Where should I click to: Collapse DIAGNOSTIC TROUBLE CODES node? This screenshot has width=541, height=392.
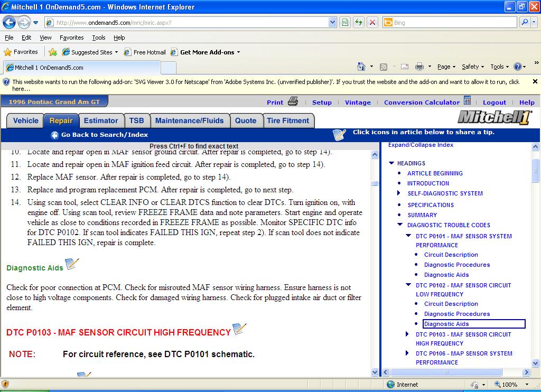(x=400, y=225)
